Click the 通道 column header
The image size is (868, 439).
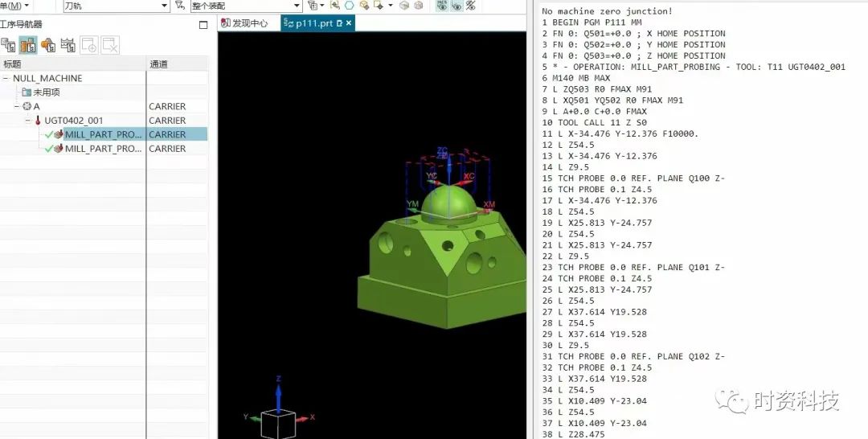point(159,64)
